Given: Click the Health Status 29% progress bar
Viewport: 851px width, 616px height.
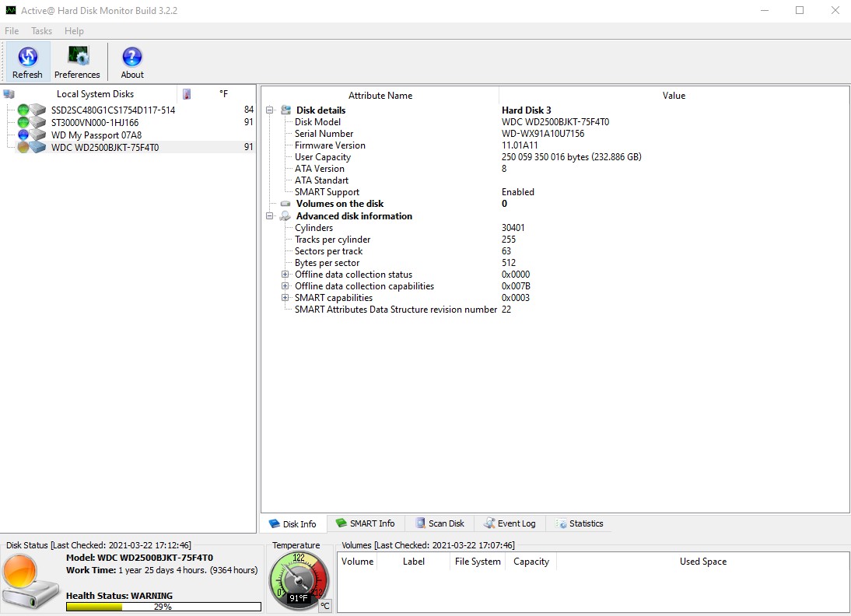Looking at the screenshot, I should 163,606.
